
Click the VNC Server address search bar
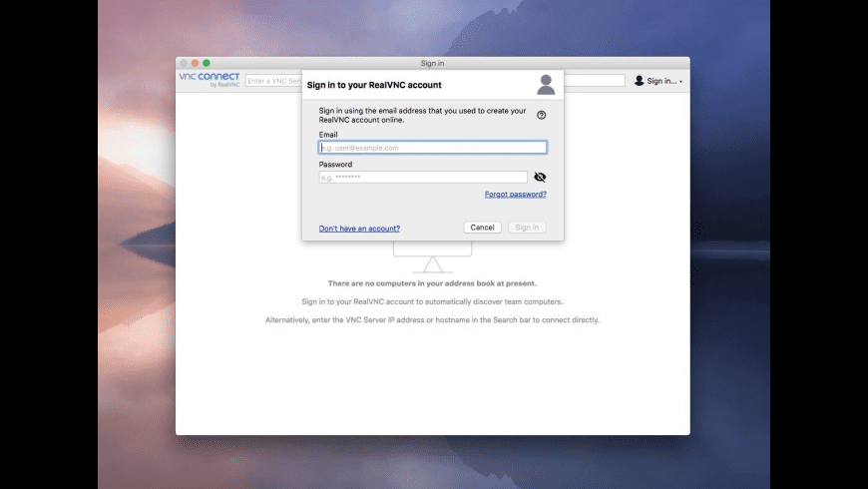(x=435, y=81)
